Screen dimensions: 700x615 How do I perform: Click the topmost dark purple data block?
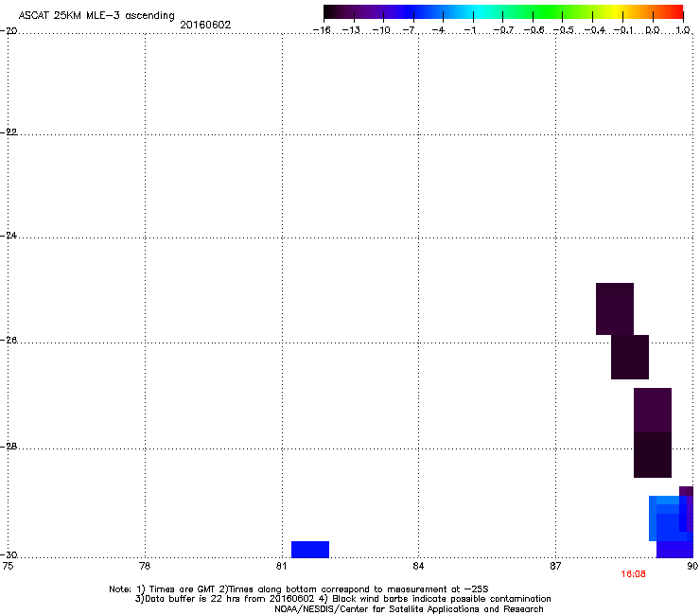[x=614, y=308]
